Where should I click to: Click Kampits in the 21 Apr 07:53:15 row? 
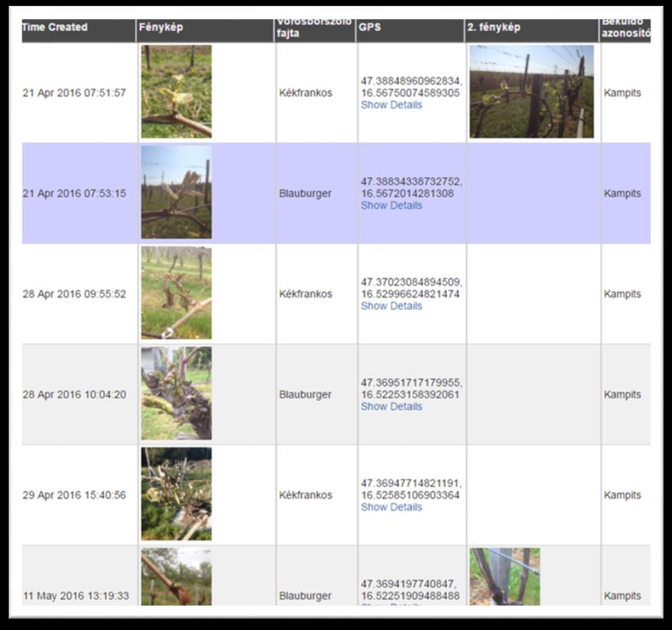622,194
